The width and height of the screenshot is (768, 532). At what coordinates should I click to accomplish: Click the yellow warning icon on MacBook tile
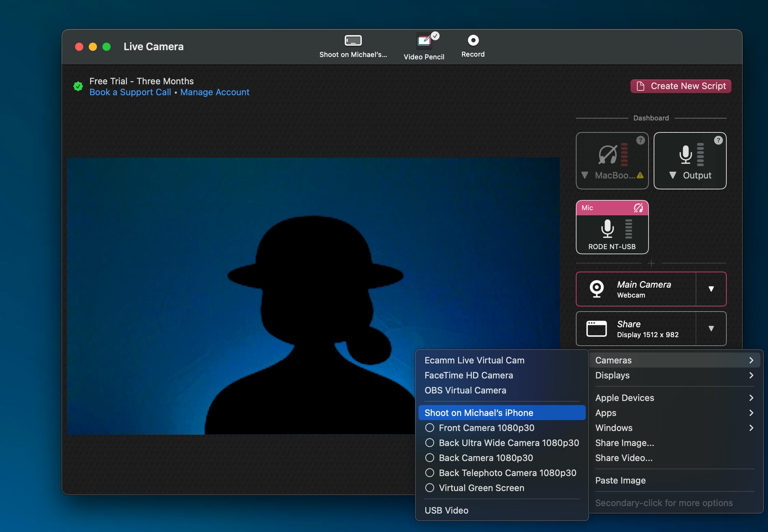640,175
